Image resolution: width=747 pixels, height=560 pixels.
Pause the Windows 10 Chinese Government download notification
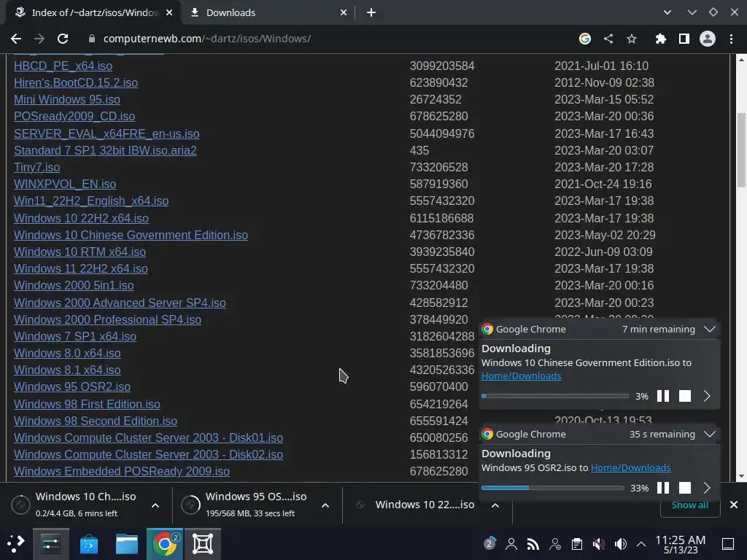coord(663,396)
